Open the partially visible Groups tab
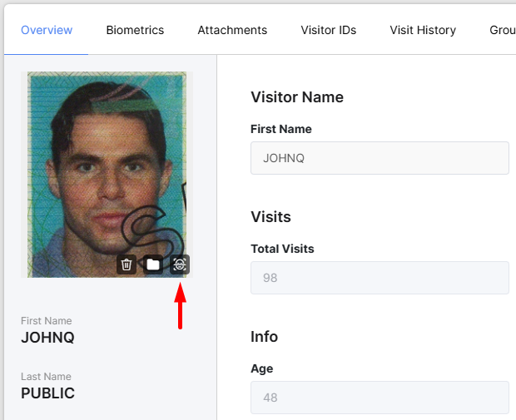Image resolution: width=516 pixels, height=420 pixels. pos(502,30)
